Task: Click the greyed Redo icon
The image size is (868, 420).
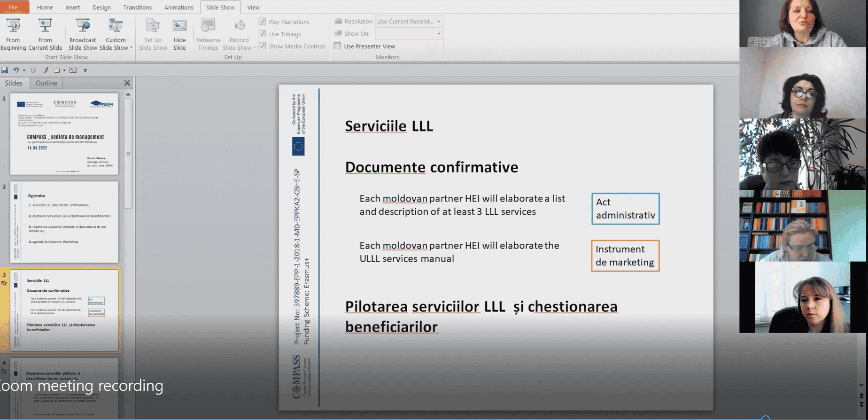Action: click(x=33, y=70)
